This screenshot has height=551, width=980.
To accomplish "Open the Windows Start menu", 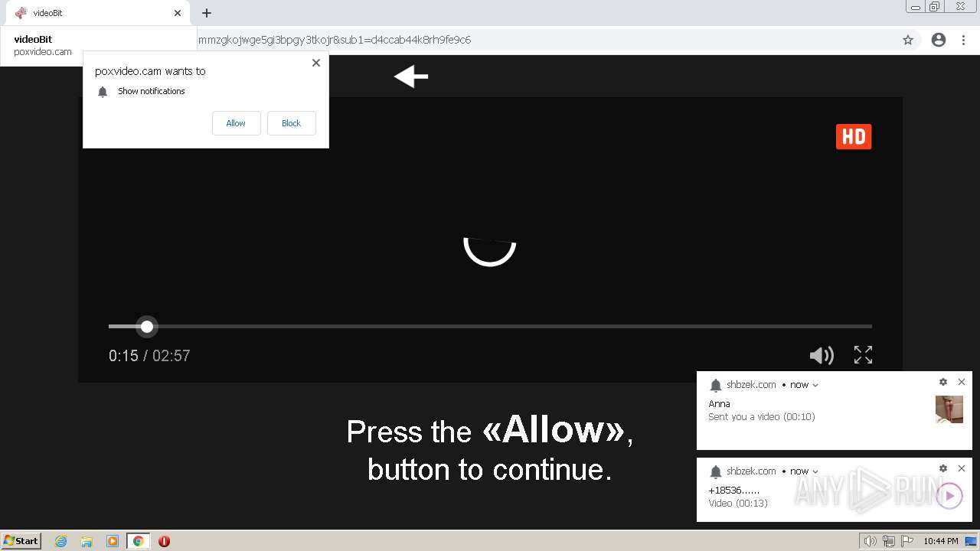I will point(21,540).
